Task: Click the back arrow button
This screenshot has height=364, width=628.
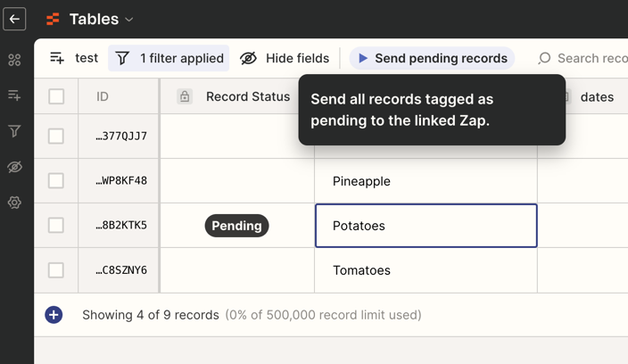Action: pos(14,19)
